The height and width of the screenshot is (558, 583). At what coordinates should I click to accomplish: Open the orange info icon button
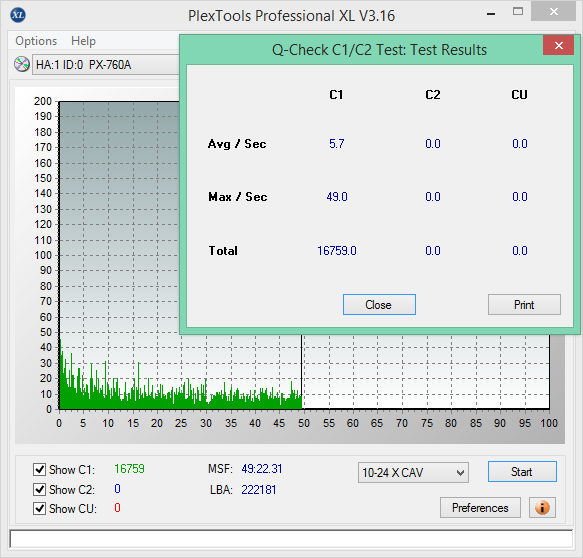tap(542, 507)
